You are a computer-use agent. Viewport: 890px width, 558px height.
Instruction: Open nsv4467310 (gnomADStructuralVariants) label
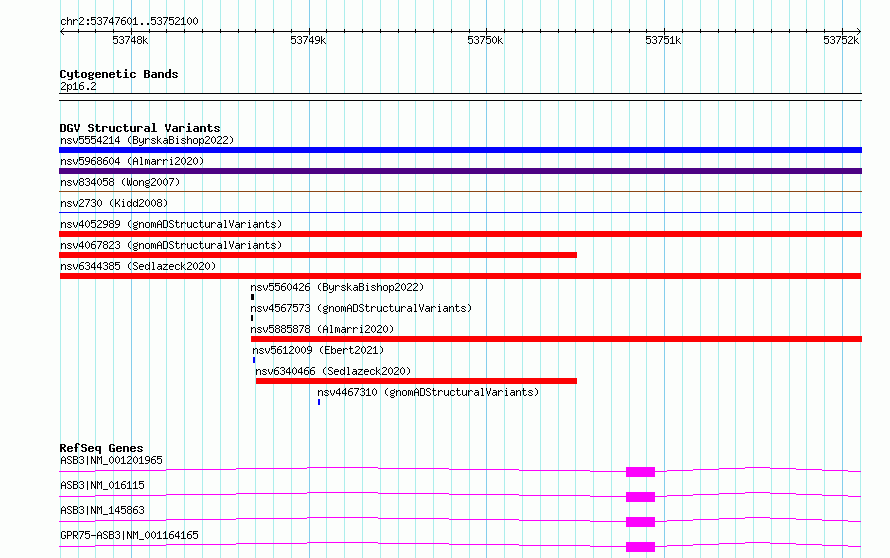point(428,392)
